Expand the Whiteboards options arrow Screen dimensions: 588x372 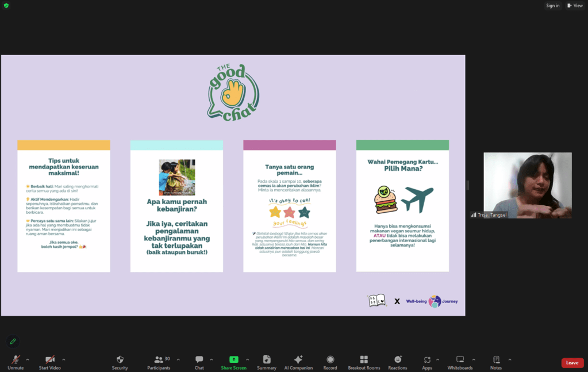[x=474, y=360]
